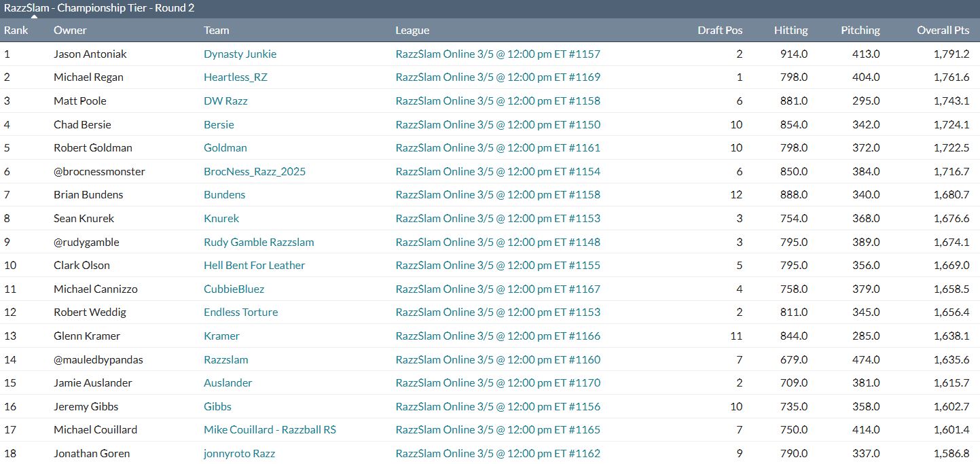The width and height of the screenshot is (980, 464).
Task: Click pitching value 474.0
Action: 866,359
